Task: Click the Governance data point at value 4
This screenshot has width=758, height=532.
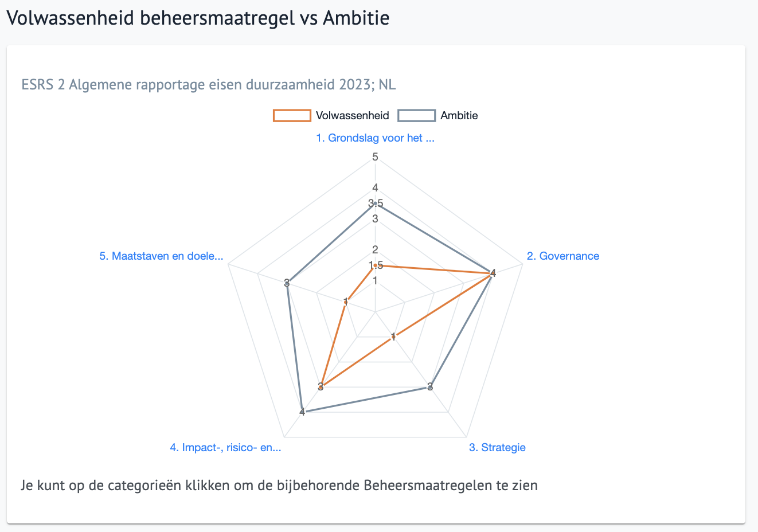Action: (493, 273)
